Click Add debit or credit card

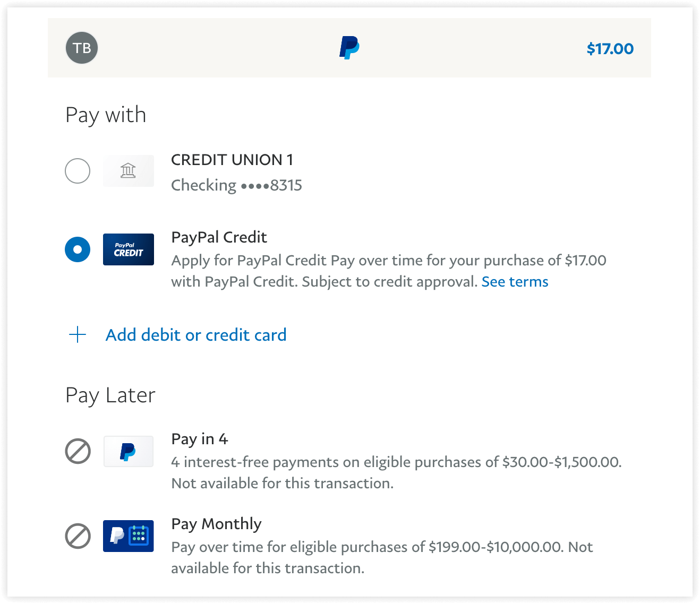tap(196, 335)
